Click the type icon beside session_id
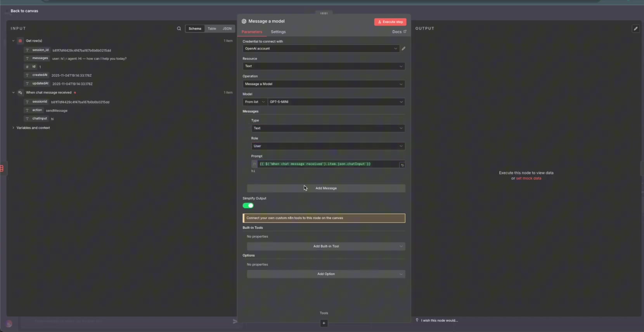 [27, 50]
